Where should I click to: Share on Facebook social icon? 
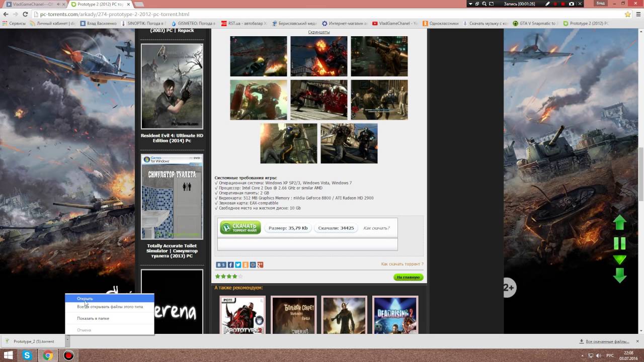[x=230, y=264]
